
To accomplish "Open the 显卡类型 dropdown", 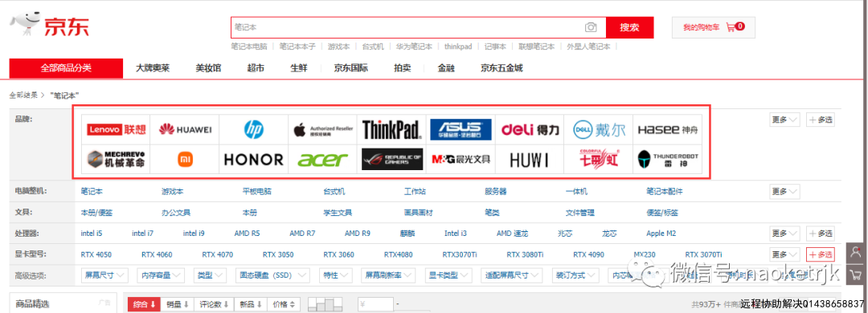I will pyautogui.click(x=448, y=274).
